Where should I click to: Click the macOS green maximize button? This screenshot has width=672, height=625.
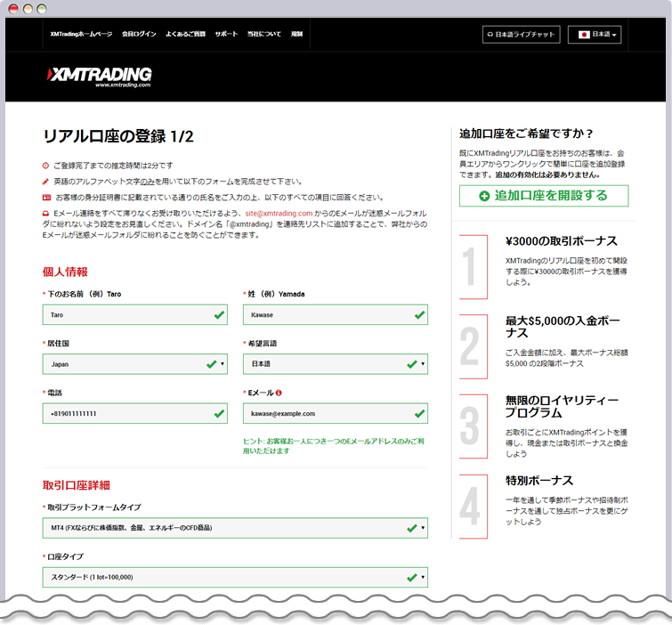click(42, 9)
